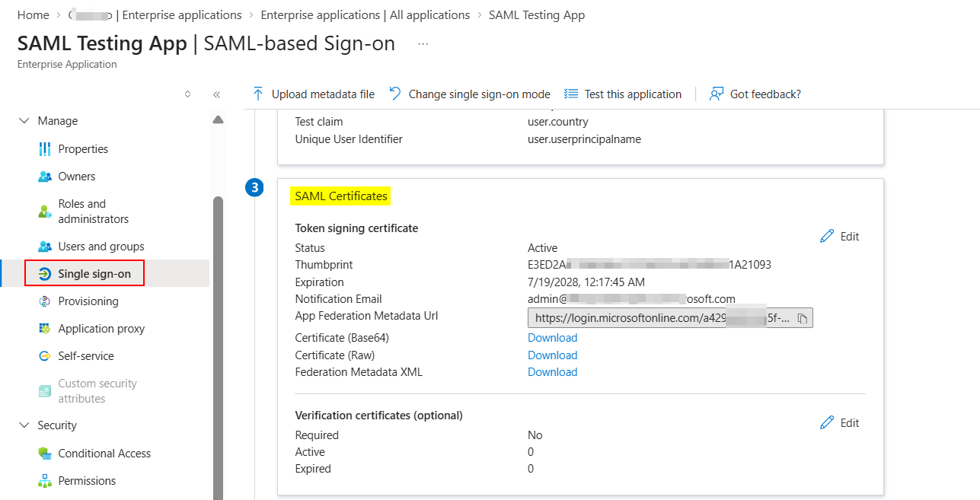Open Conditional Access under Security
Viewport: 980px width, 500px height.
click(x=104, y=454)
